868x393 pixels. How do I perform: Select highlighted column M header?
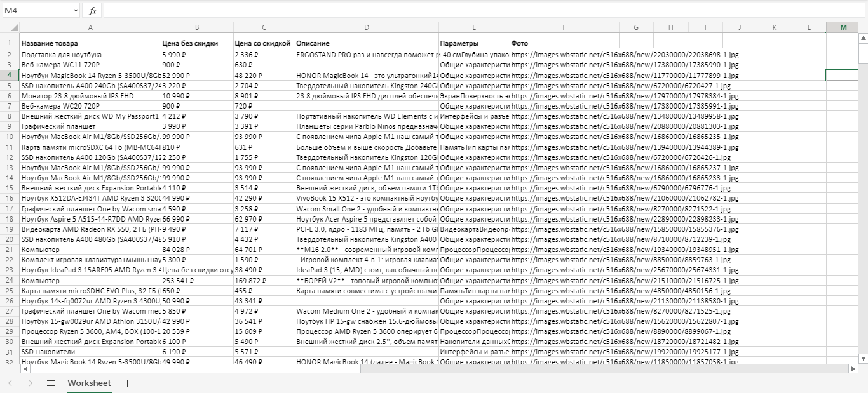[843, 27]
